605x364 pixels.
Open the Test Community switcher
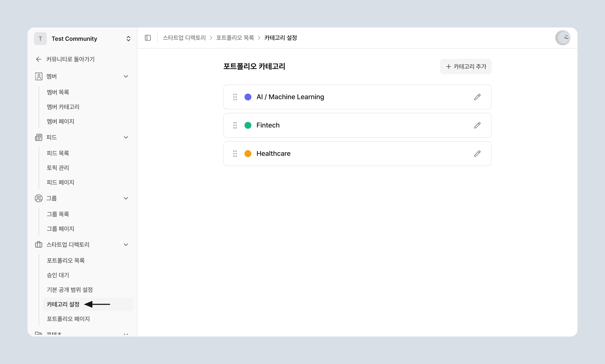pos(82,38)
